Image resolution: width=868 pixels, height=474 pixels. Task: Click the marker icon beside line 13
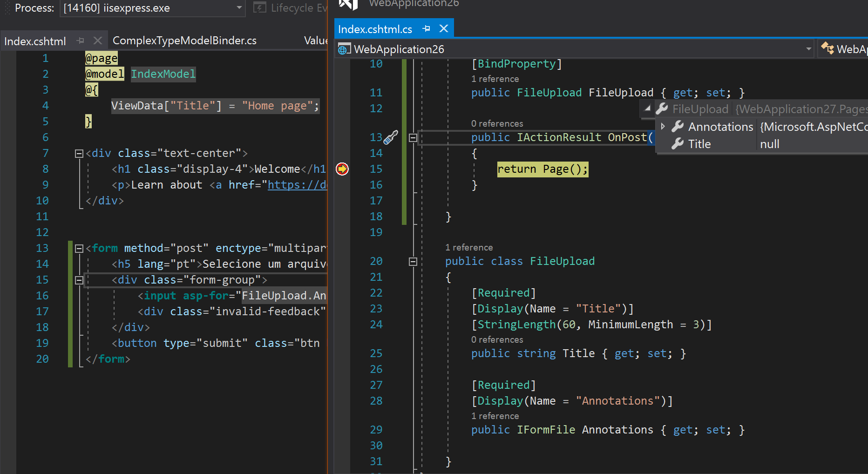pos(390,137)
